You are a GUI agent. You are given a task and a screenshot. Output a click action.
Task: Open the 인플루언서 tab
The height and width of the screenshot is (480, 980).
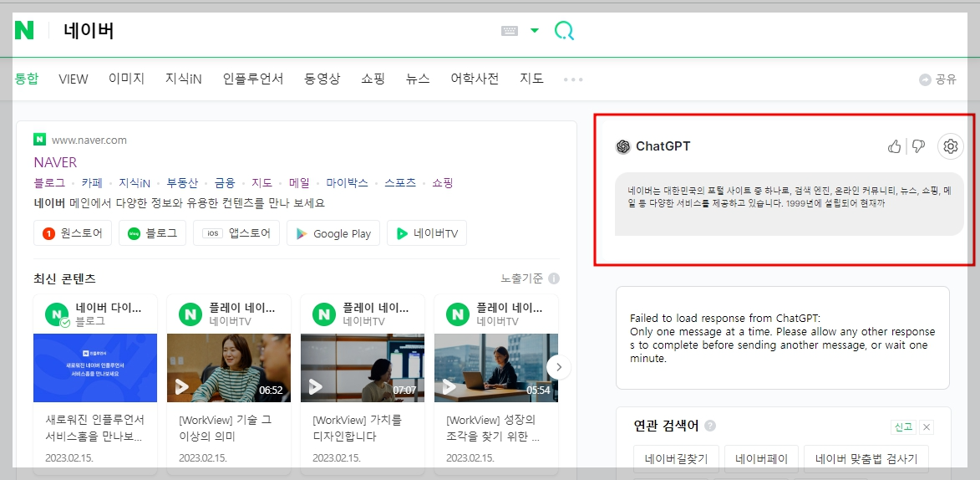(x=253, y=79)
